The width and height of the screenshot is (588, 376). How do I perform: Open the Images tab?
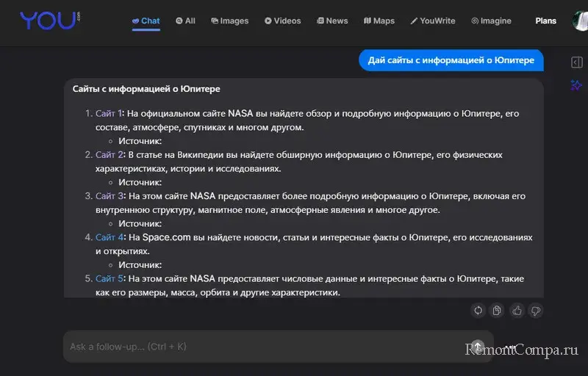click(229, 21)
